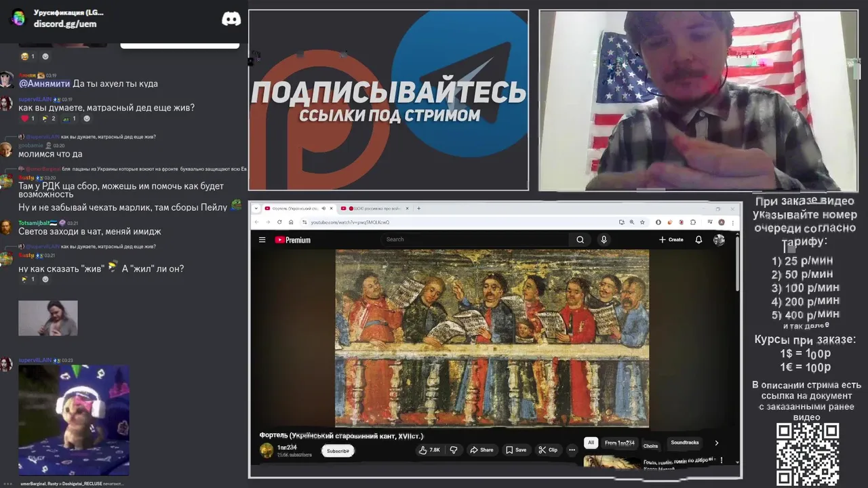The image size is (868, 488).
Task: Click the YouTube Create button
Action: point(671,239)
